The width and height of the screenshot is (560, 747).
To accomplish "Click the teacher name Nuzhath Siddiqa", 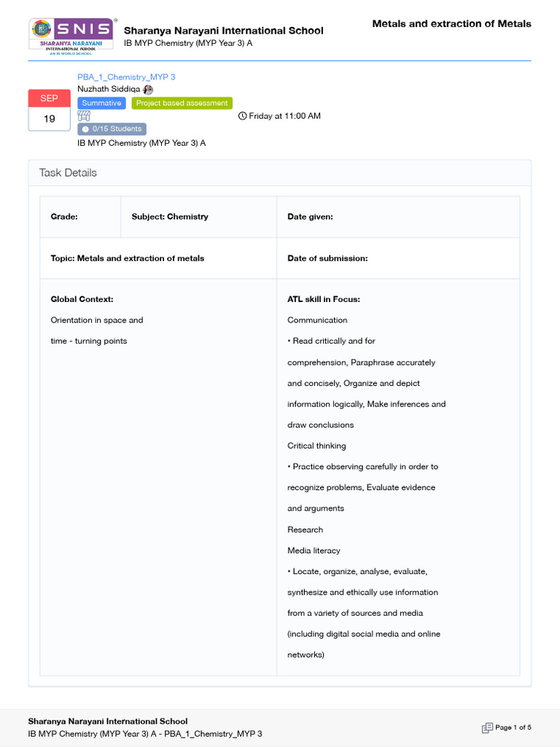I will click(109, 89).
